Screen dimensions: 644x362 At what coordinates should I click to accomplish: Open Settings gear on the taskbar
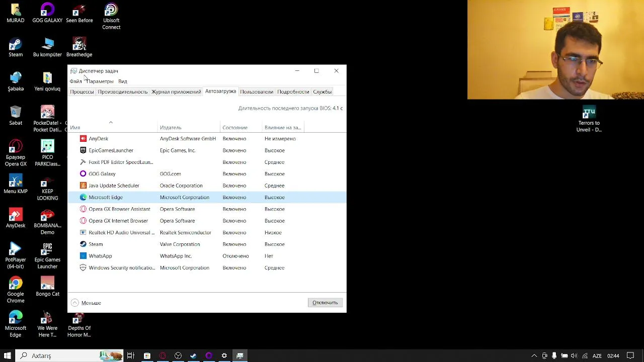click(224, 355)
